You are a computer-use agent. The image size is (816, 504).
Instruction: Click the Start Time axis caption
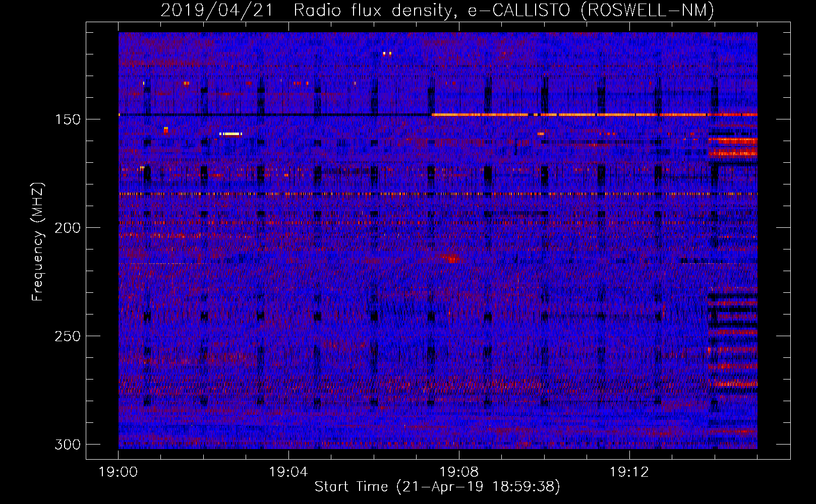pos(437,487)
